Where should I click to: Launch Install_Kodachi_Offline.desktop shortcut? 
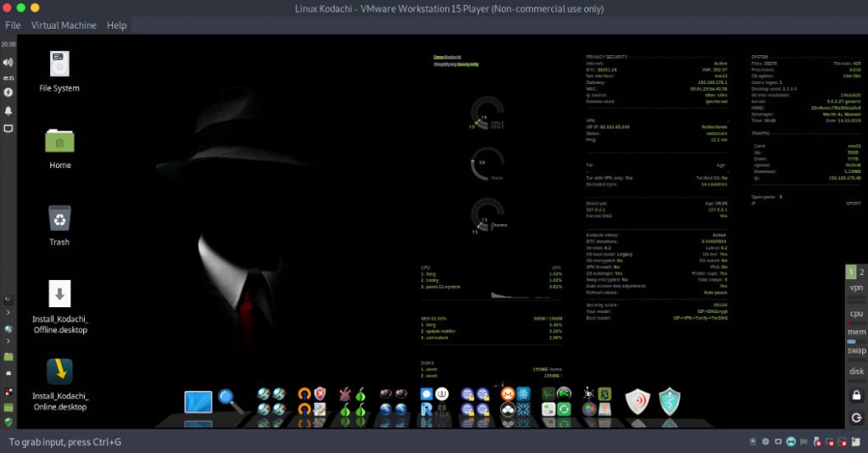point(59,295)
